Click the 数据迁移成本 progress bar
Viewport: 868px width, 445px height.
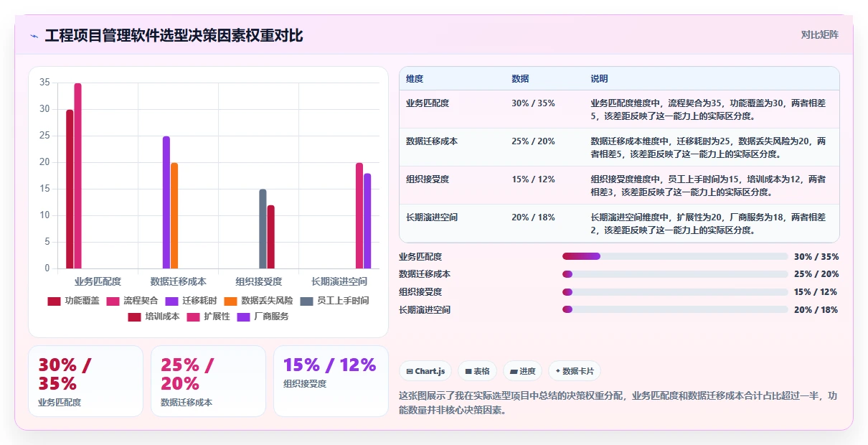[x=675, y=274]
